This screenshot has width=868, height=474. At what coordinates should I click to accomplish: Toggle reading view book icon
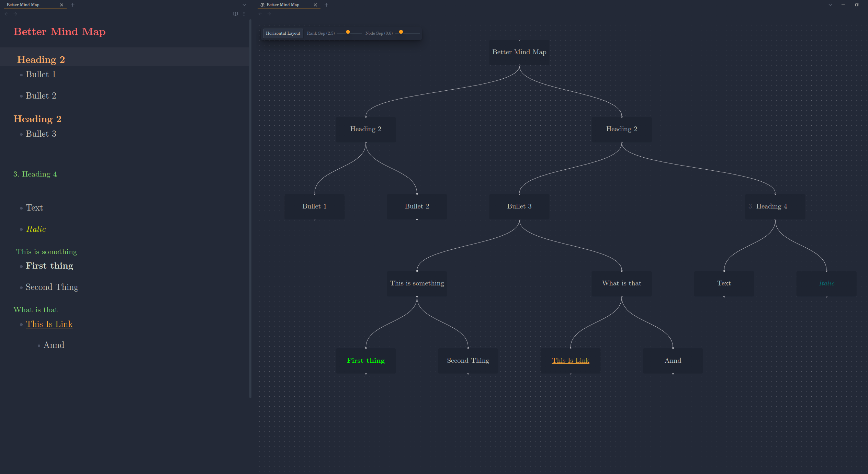(x=235, y=14)
